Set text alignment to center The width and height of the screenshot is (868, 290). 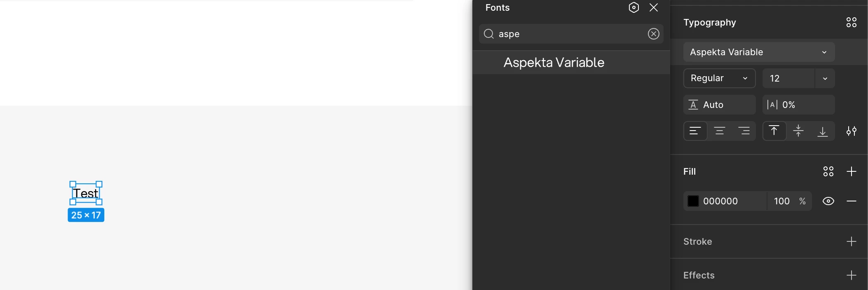[720, 131]
